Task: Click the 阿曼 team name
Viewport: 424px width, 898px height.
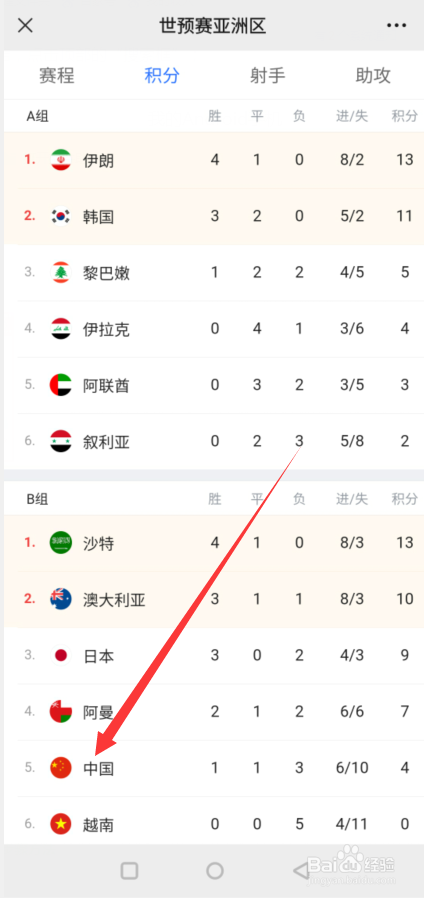Action: coord(99,712)
